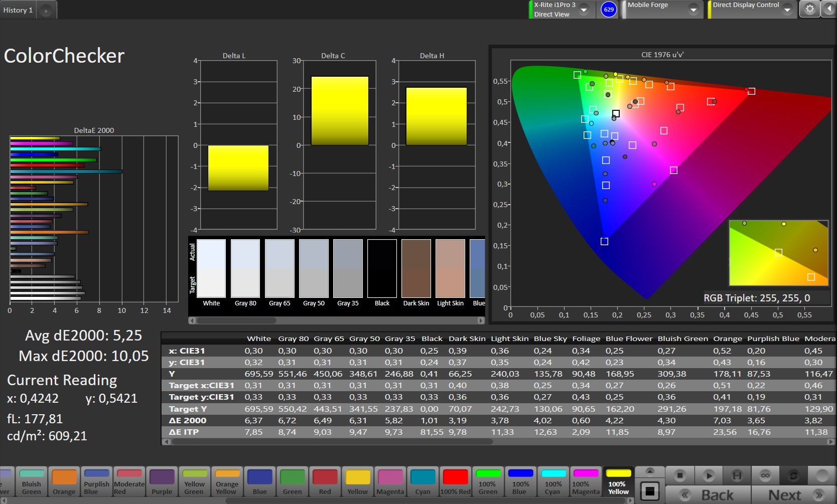Switch to the History 1 tab
The height and width of the screenshot is (504, 837).
(18, 10)
